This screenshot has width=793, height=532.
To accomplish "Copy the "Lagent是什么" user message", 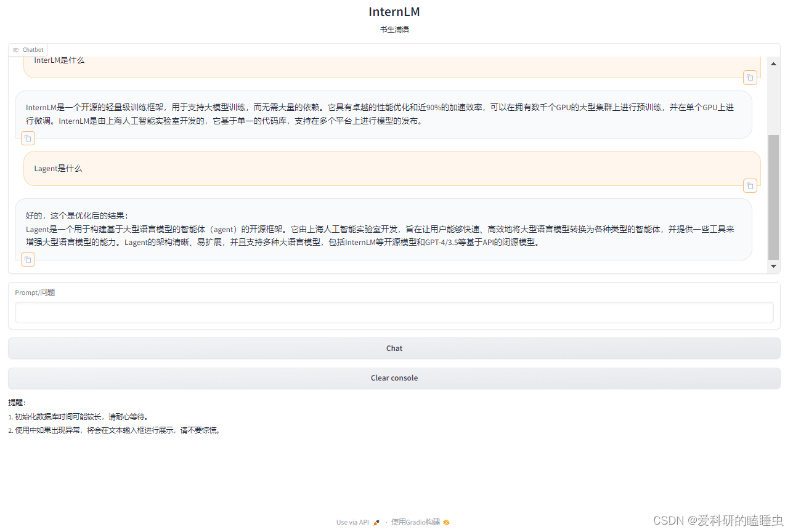I will click(x=750, y=185).
